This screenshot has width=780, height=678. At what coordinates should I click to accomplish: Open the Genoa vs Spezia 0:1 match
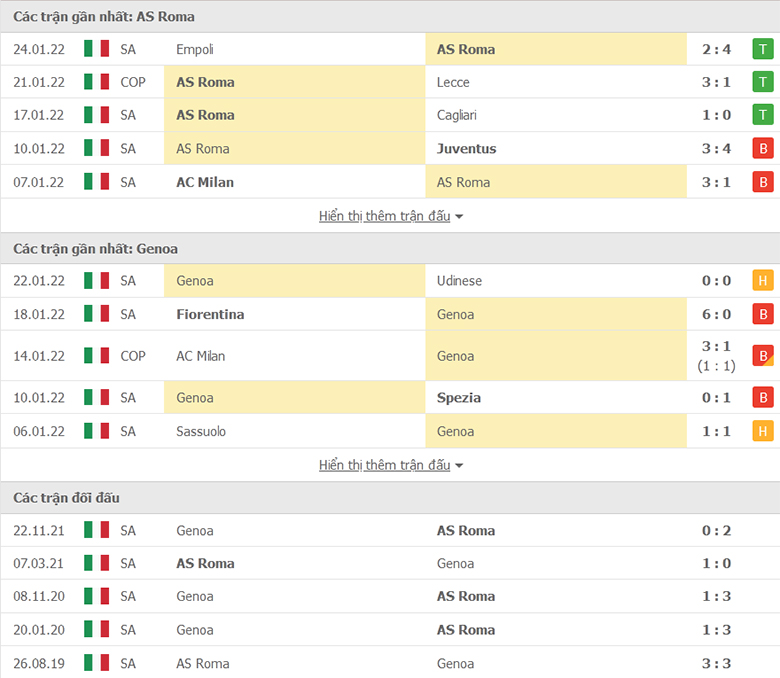pyautogui.click(x=390, y=397)
